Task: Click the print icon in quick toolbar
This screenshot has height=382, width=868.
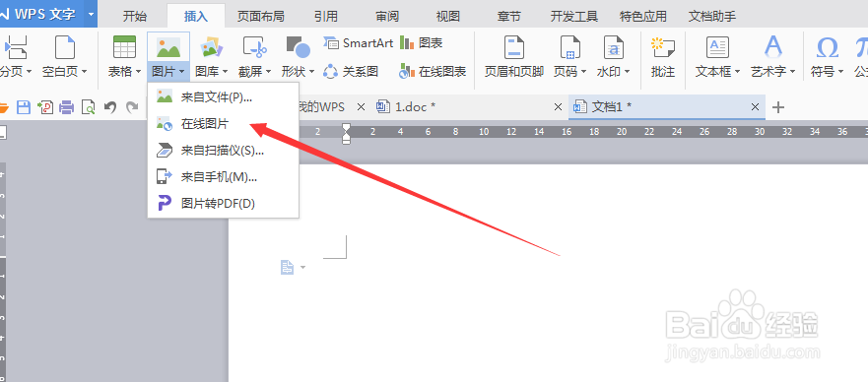Action: click(x=67, y=107)
